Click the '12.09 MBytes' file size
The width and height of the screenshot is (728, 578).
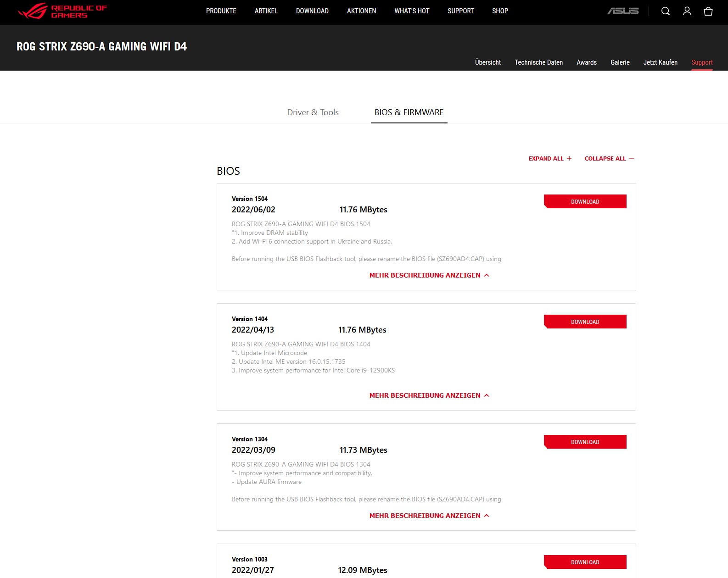tap(363, 570)
